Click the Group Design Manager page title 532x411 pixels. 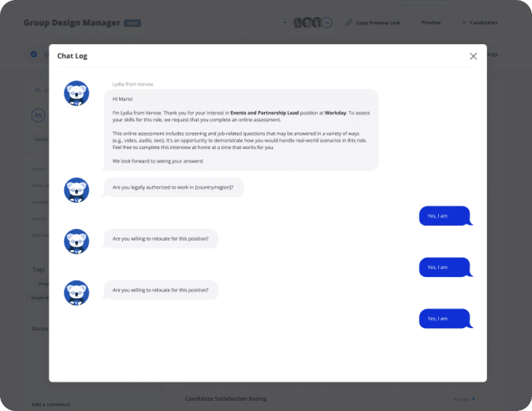pyautogui.click(x=72, y=23)
